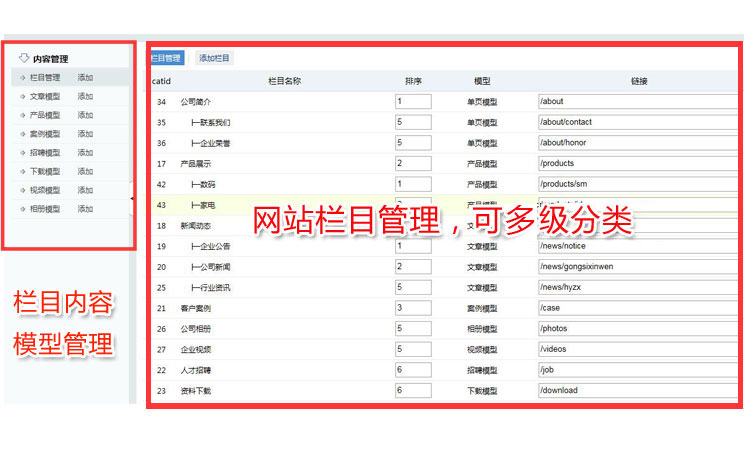Click the /news/hyzx link field
750x450 pixels.
(x=638, y=287)
